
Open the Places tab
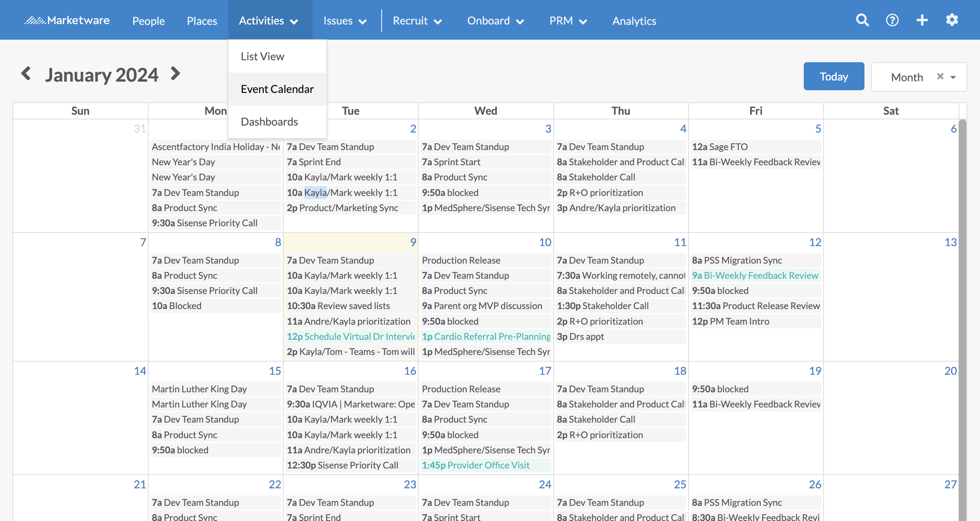[x=202, y=21]
